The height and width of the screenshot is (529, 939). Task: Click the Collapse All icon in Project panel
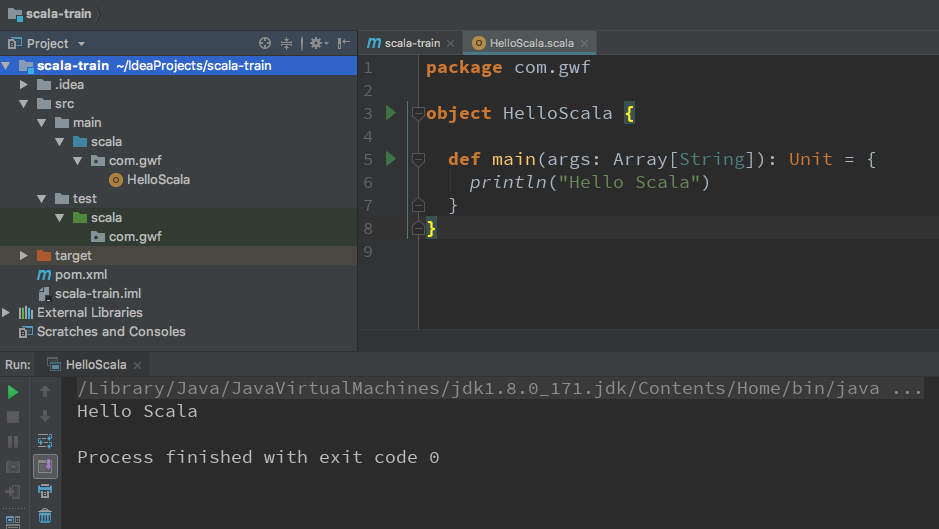(287, 43)
